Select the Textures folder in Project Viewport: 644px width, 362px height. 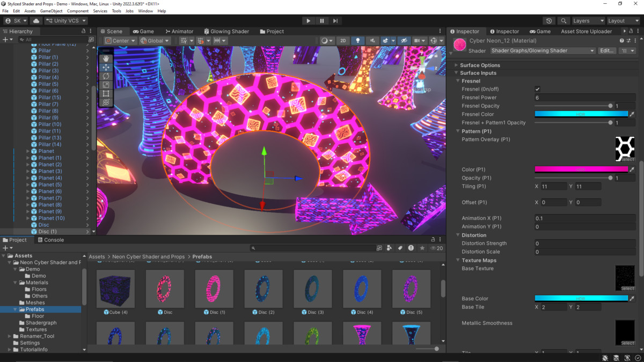click(x=36, y=329)
